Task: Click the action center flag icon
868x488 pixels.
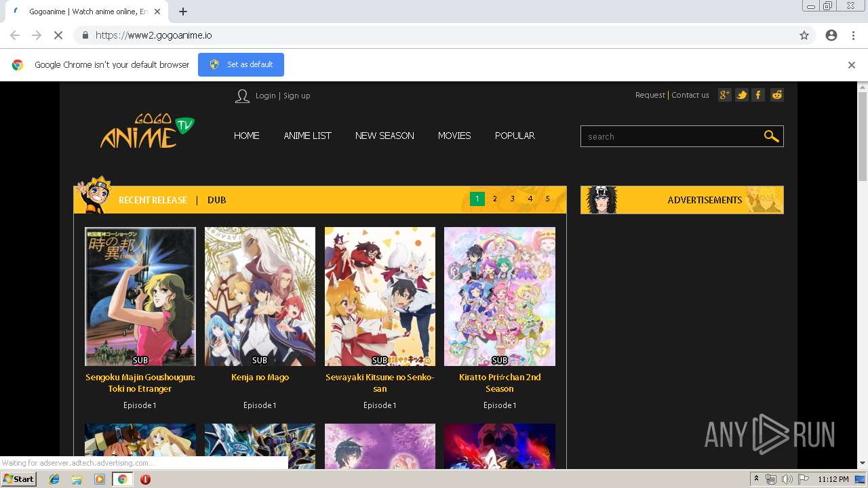Action: (803, 479)
